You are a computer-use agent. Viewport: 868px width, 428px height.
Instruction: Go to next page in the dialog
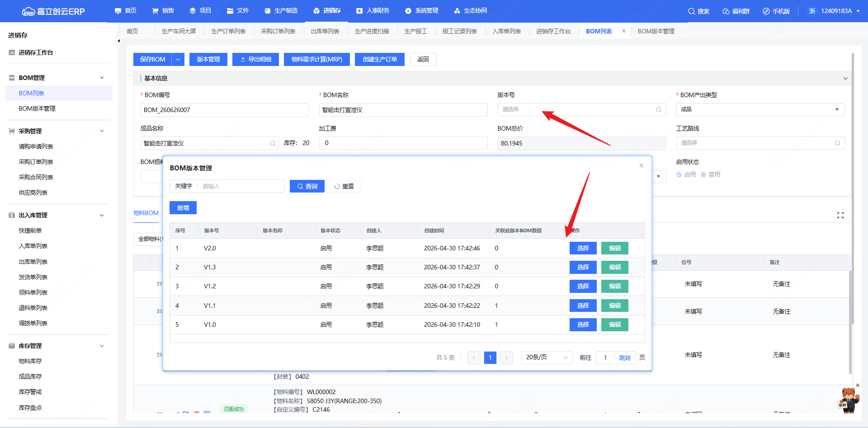pyautogui.click(x=506, y=357)
